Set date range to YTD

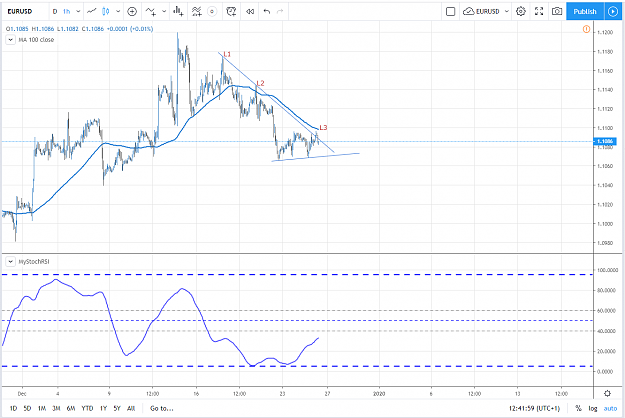coord(87,408)
